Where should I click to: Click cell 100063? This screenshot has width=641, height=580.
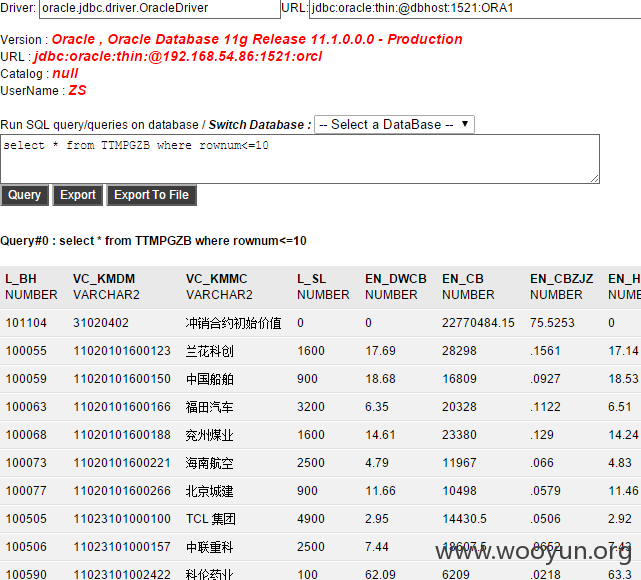click(x=26, y=407)
